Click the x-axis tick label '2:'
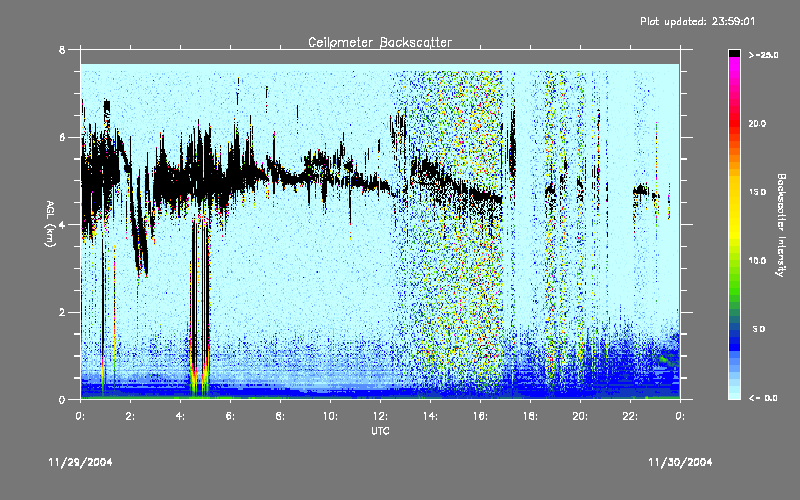Screen dimensions: 800x500 click(131, 416)
